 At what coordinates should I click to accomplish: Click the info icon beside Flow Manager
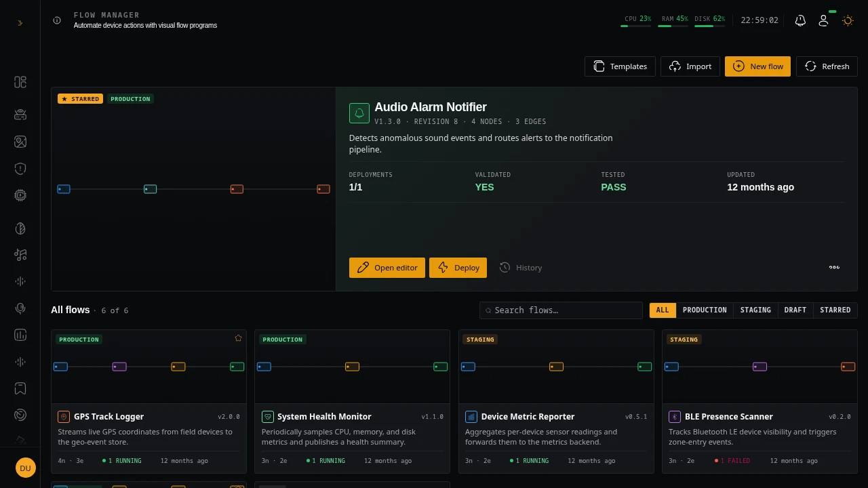57,20
